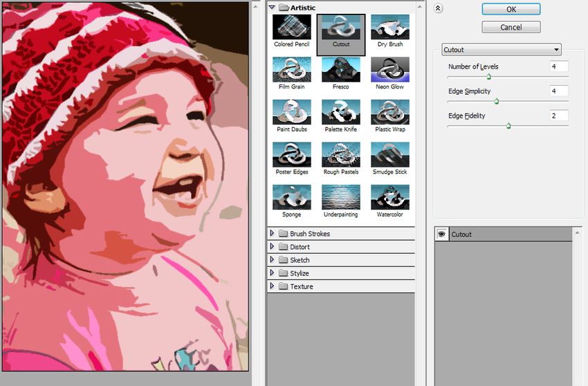Apply the Plastic Wrap filter thumbnail

pos(390,112)
